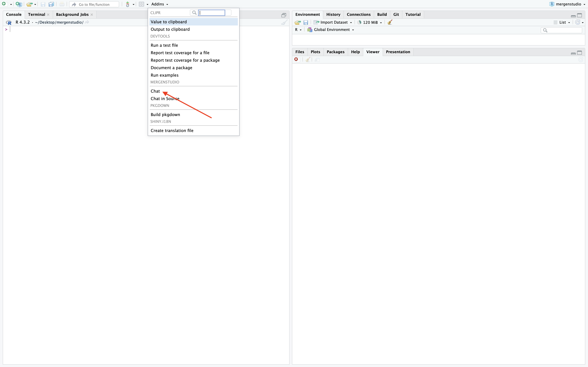Open the Import Dataset dropdown
The height and width of the screenshot is (367, 588).
(334, 22)
